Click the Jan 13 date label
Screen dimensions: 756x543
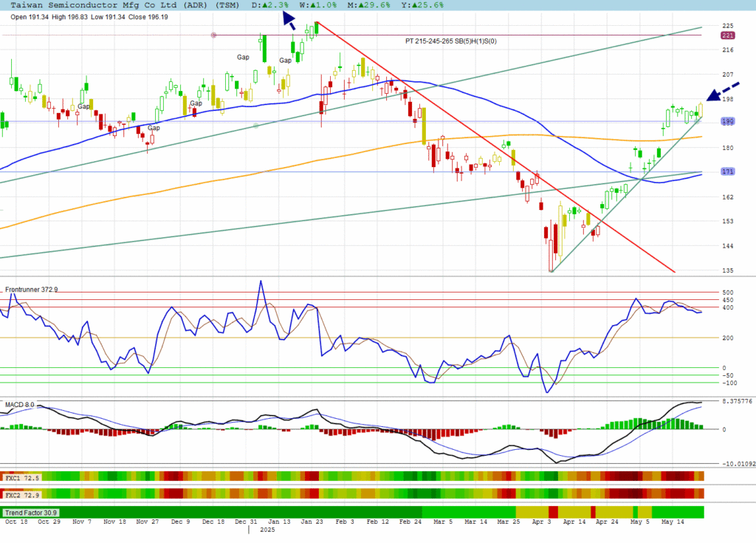(279, 522)
